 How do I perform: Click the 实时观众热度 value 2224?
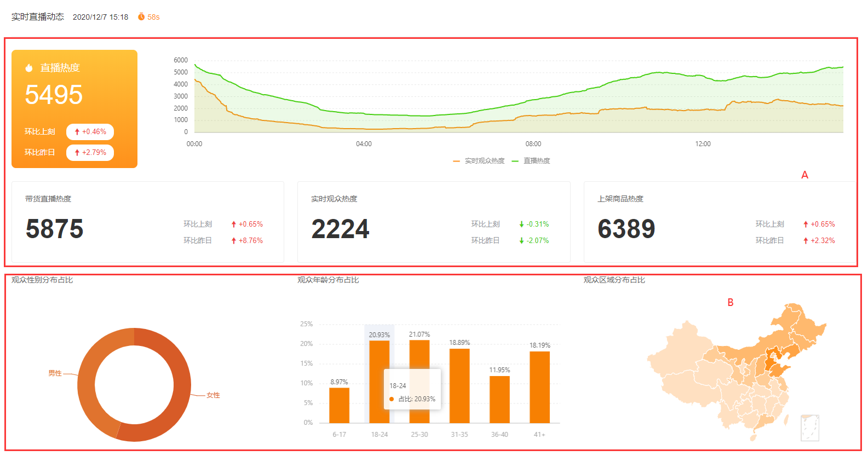[340, 229]
